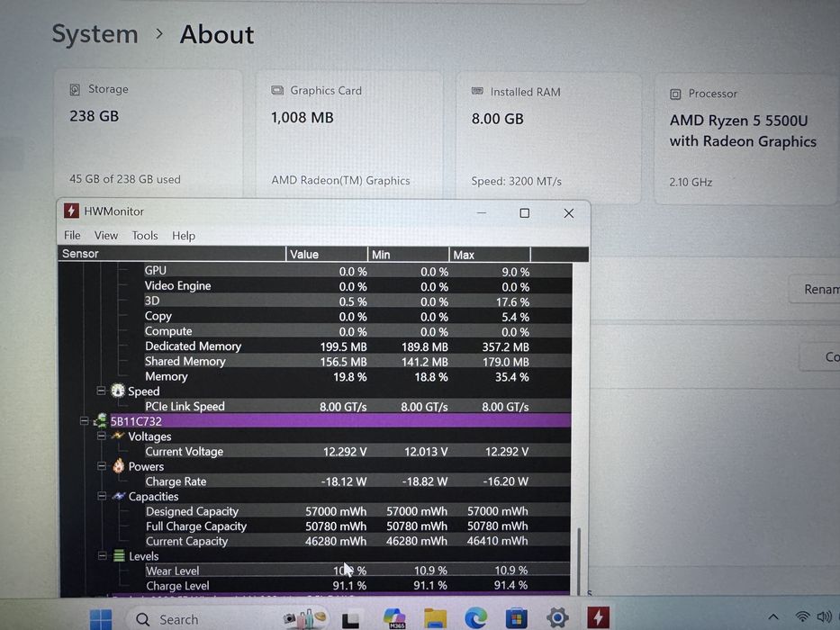Select the Dedicated Memory row

pos(315,346)
